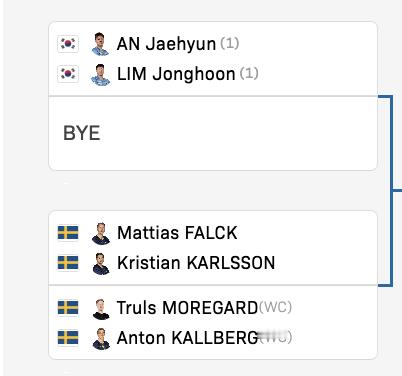402x376 pixels.
Task: Click LIM Jonghoon's player avatar
Action: tap(100, 75)
